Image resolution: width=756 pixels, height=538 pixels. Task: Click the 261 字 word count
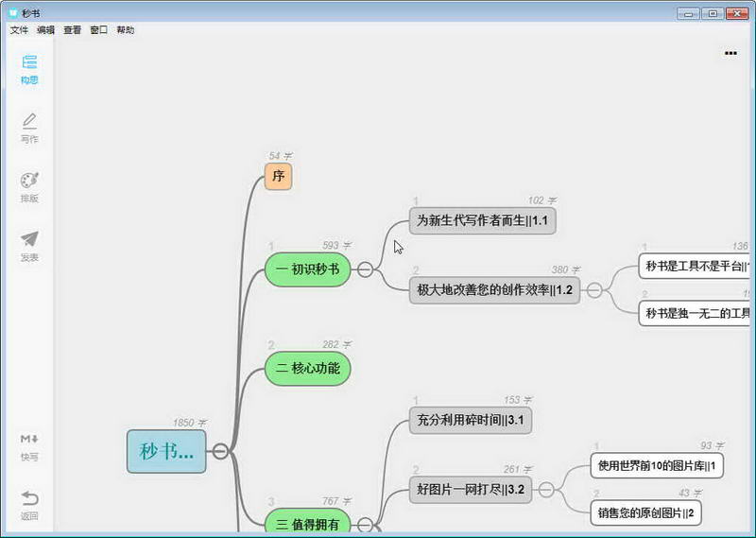point(518,470)
